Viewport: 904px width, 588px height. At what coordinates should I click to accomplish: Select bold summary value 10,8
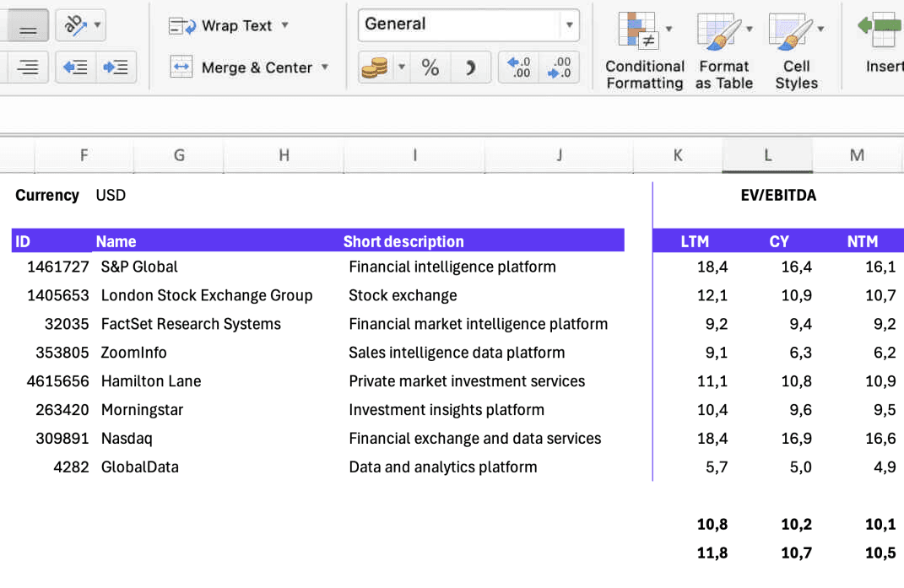click(712, 525)
